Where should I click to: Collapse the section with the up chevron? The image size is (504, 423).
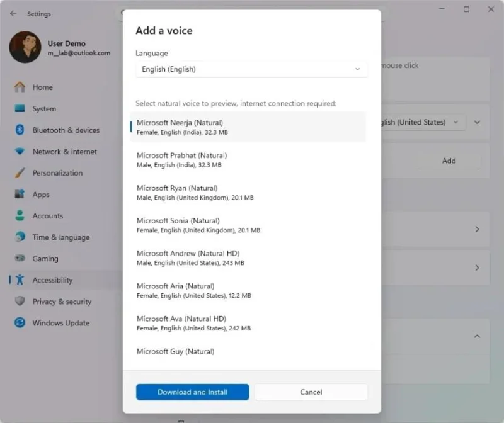[x=477, y=336]
